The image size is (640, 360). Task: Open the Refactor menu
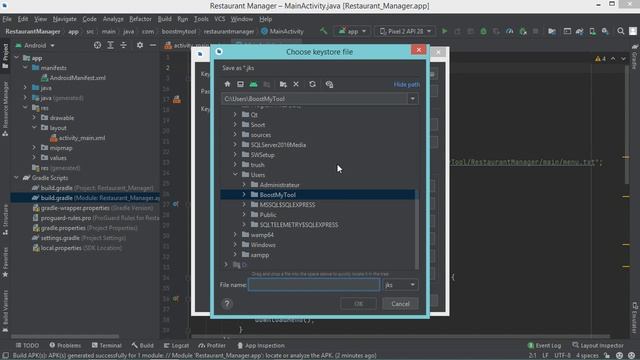tap(140, 19)
